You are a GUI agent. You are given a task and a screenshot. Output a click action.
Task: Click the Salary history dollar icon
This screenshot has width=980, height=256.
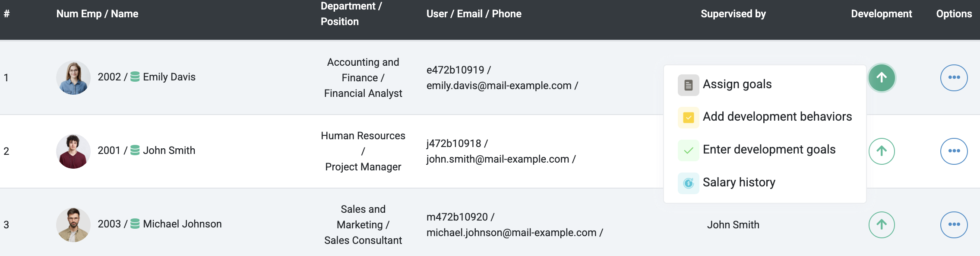[x=689, y=183]
